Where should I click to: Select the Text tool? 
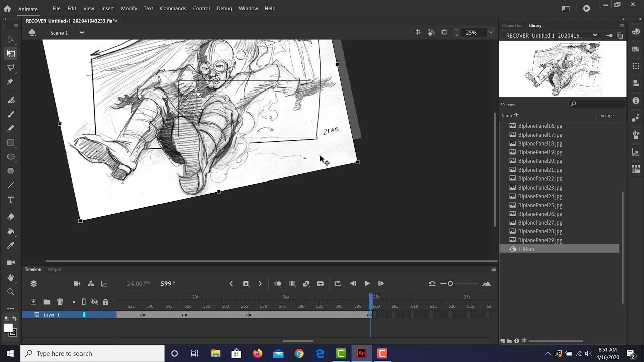tap(11, 200)
